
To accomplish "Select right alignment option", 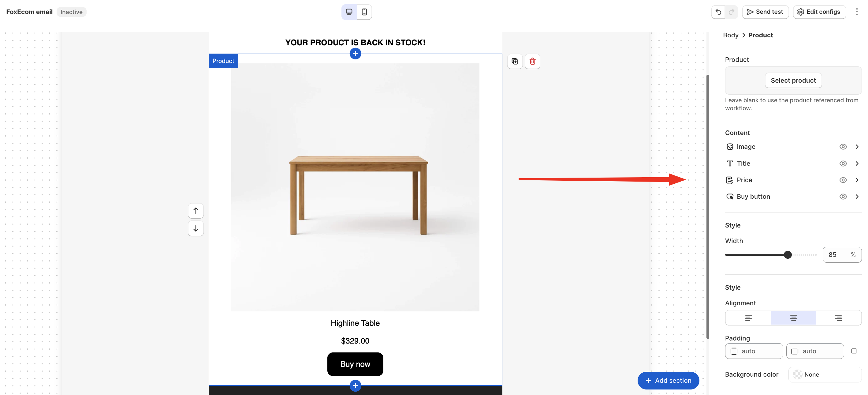I will pos(838,318).
